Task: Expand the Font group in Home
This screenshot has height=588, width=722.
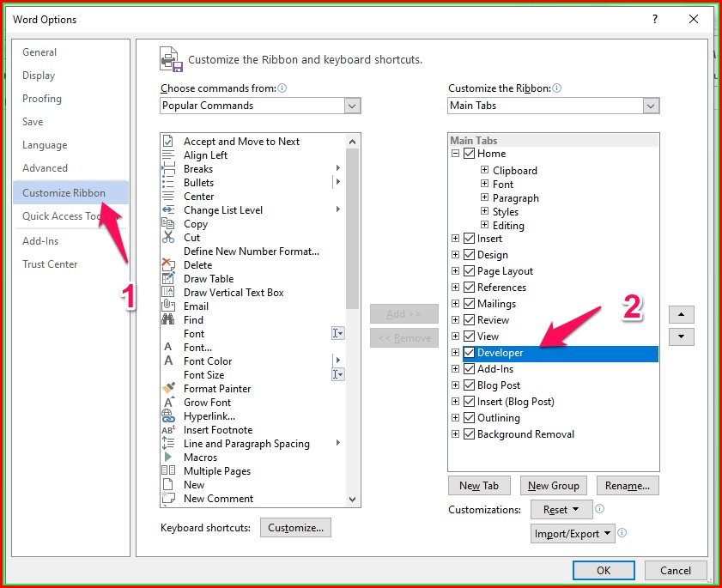Action: (484, 184)
